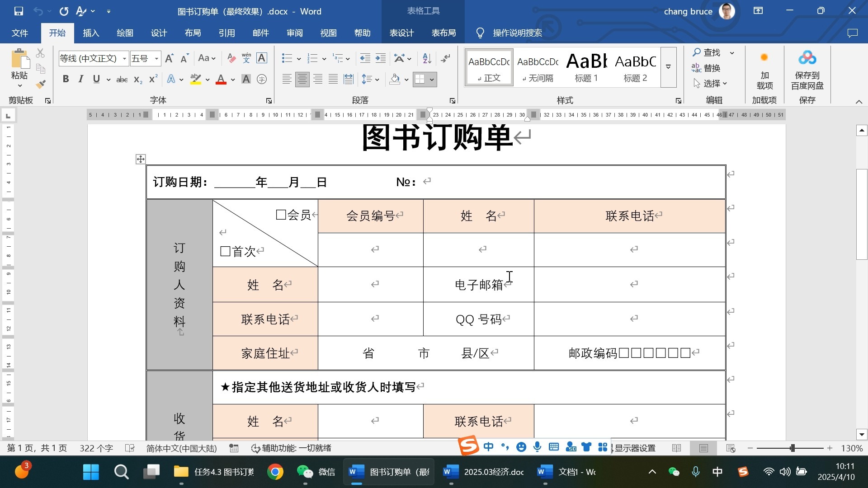Apply yellow text highlight color
This screenshot has width=868, height=488.
(196, 79)
